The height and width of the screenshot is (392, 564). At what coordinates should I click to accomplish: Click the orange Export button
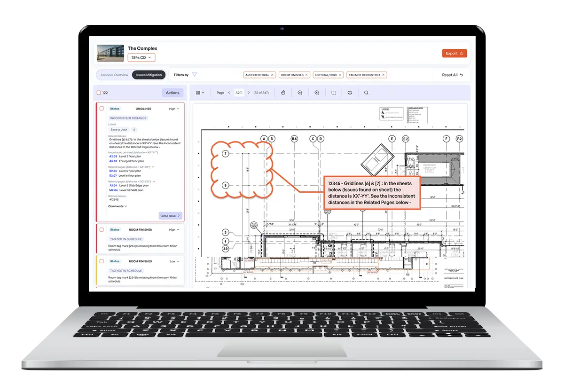click(454, 53)
